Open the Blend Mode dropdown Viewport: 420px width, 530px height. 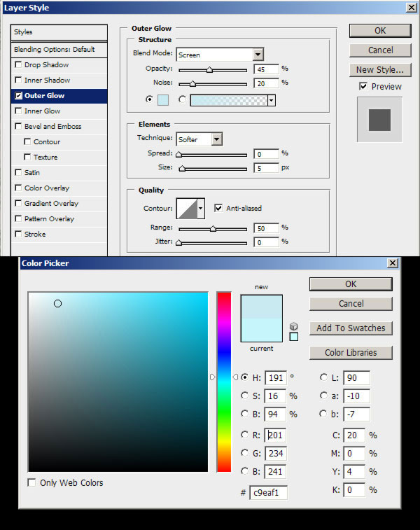258,55
